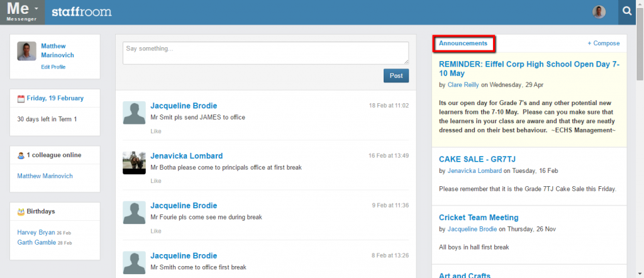
Task: Like the Mr Fourie break post
Action: [x=156, y=231]
